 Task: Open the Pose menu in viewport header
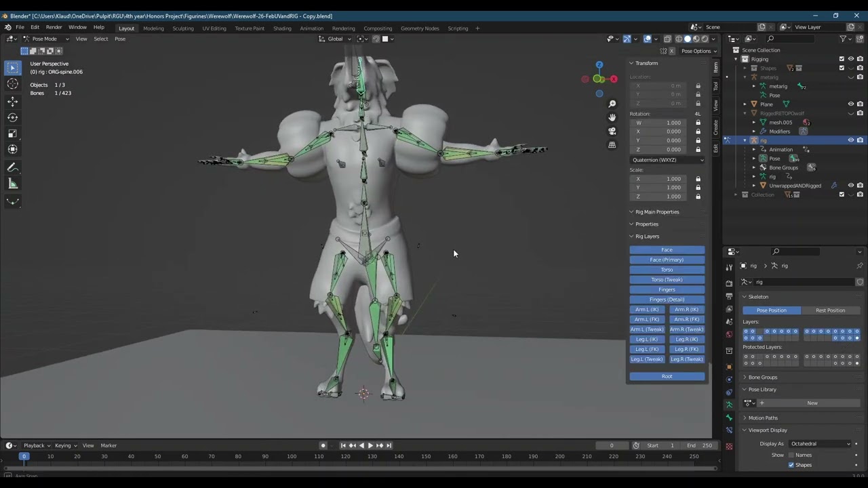(120, 39)
